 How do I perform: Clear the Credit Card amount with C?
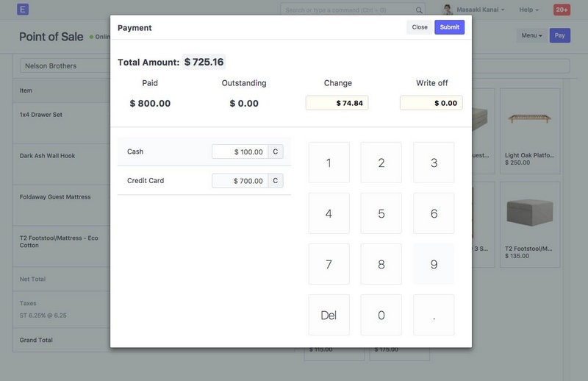(276, 181)
